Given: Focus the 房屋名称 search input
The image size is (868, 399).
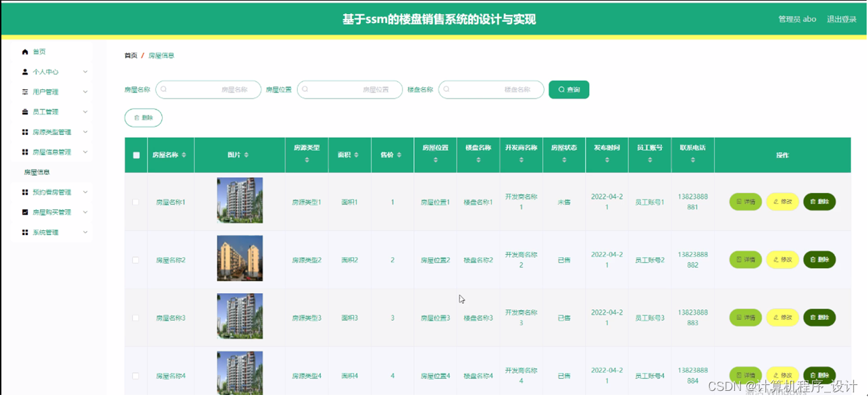Looking at the screenshot, I should pos(208,90).
